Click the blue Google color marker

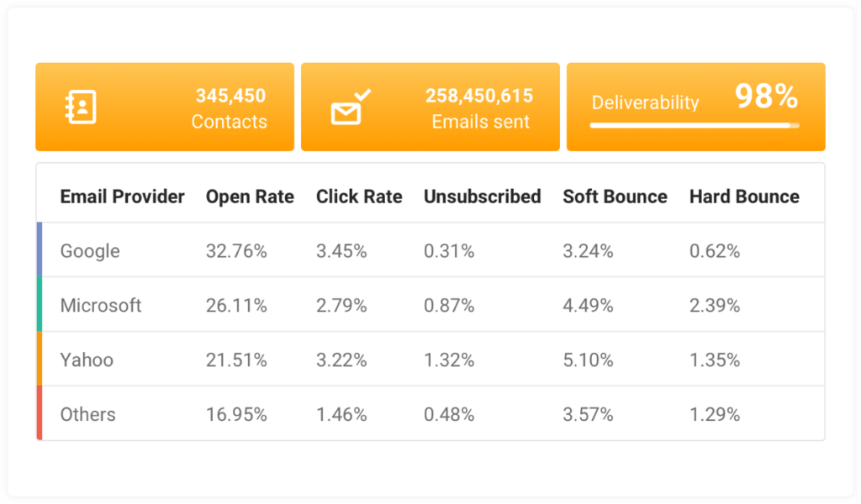(x=40, y=250)
